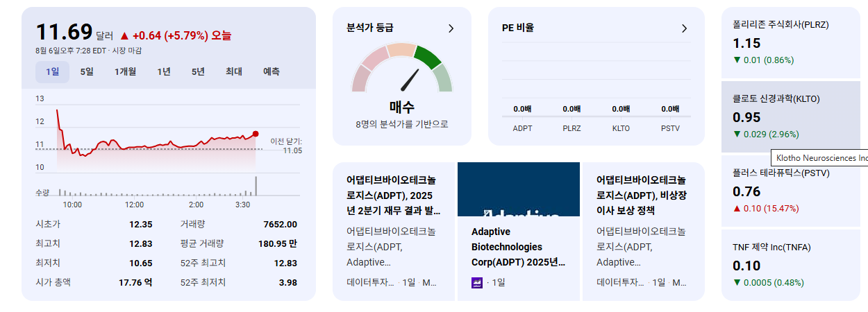Viewport: 868px width, 312px height.
Task: Open the 분석가 등급 heading
Action: (x=370, y=28)
